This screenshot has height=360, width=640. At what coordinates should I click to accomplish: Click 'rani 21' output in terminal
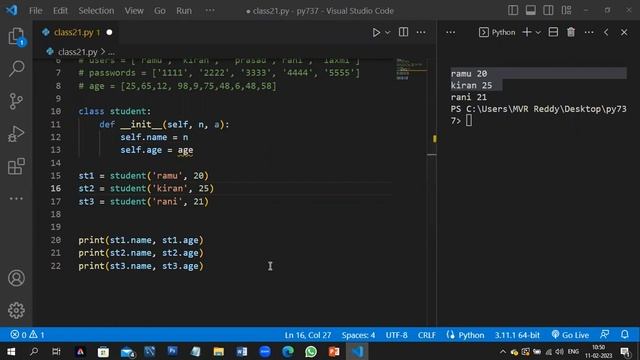pos(469,97)
